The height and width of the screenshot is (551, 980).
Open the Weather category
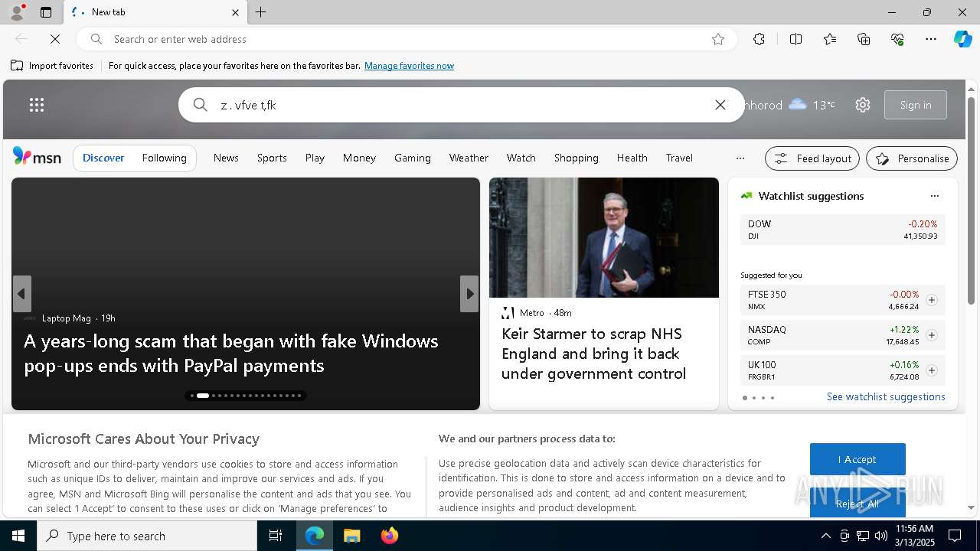coord(469,158)
